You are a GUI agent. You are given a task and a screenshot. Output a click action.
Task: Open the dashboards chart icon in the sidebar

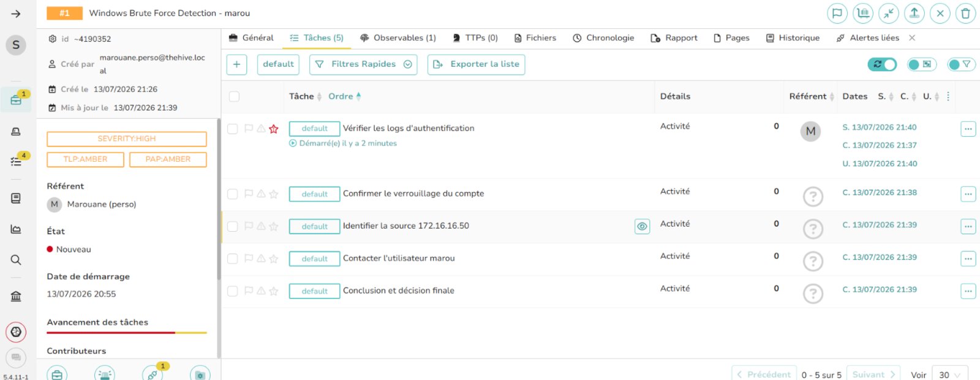pos(16,229)
